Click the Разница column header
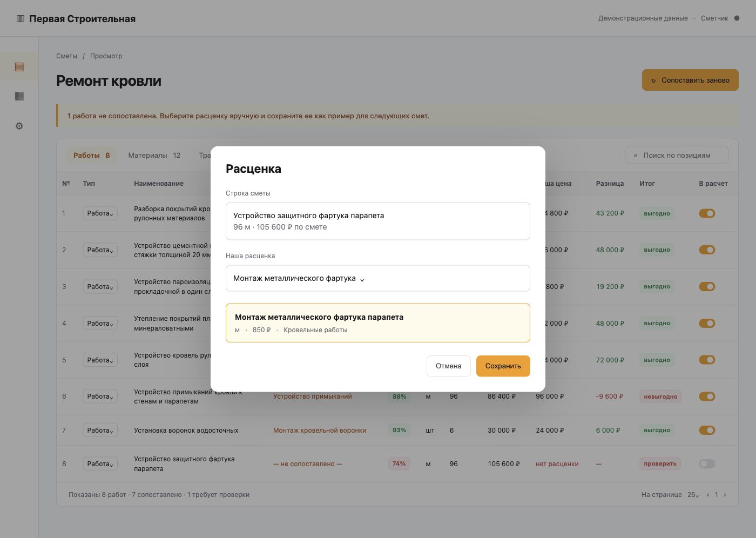Screen dimensions: 756x538 pyautogui.click(x=610, y=184)
